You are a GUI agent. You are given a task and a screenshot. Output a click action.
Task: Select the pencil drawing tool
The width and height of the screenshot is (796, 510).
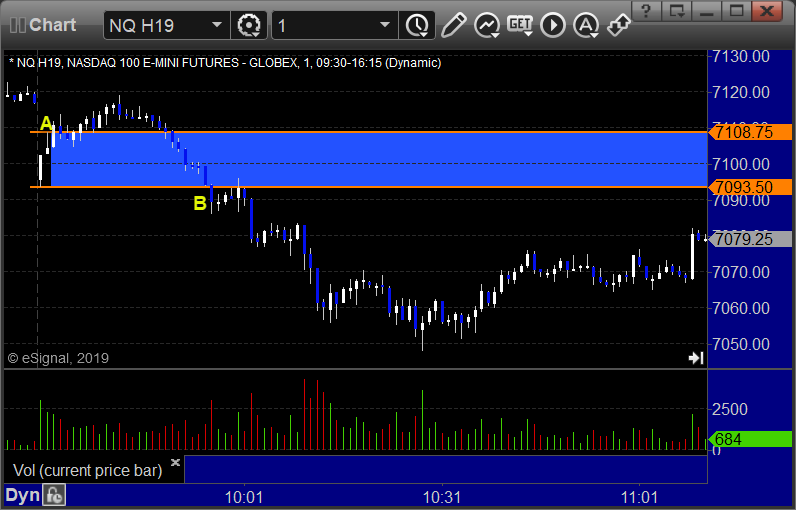tap(453, 25)
